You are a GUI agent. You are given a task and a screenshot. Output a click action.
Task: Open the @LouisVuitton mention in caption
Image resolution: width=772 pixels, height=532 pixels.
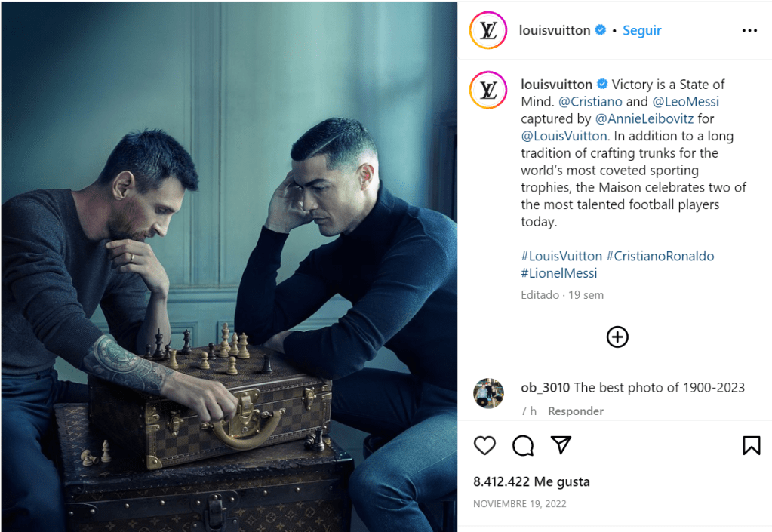point(564,136)
